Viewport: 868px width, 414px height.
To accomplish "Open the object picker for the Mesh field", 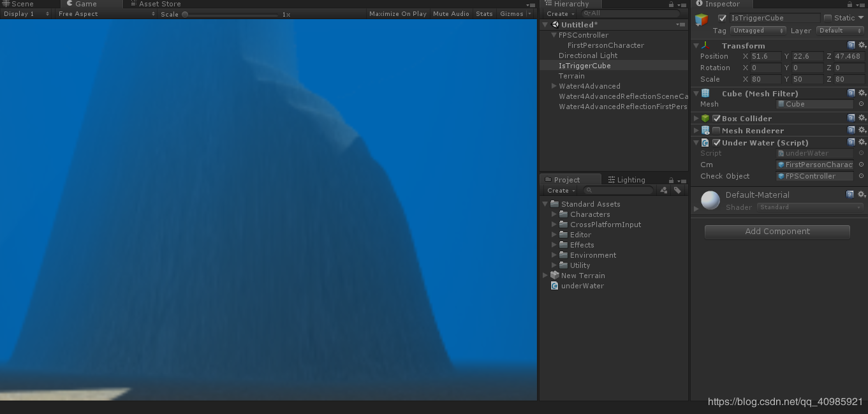I will tap(861, 104).
